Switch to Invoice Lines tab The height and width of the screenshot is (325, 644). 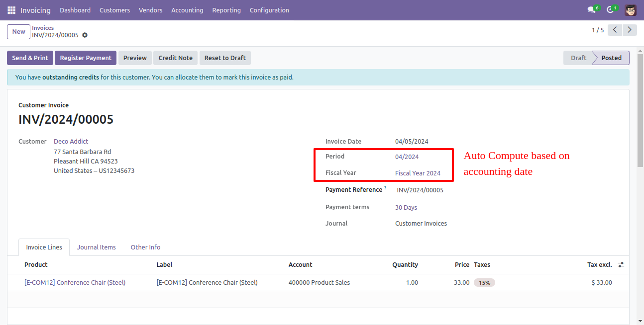point(44,247)
